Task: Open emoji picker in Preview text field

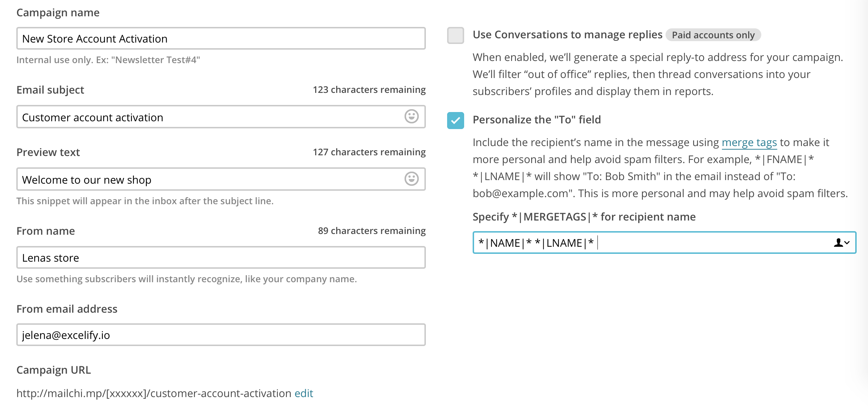Action: pos(411,179)
